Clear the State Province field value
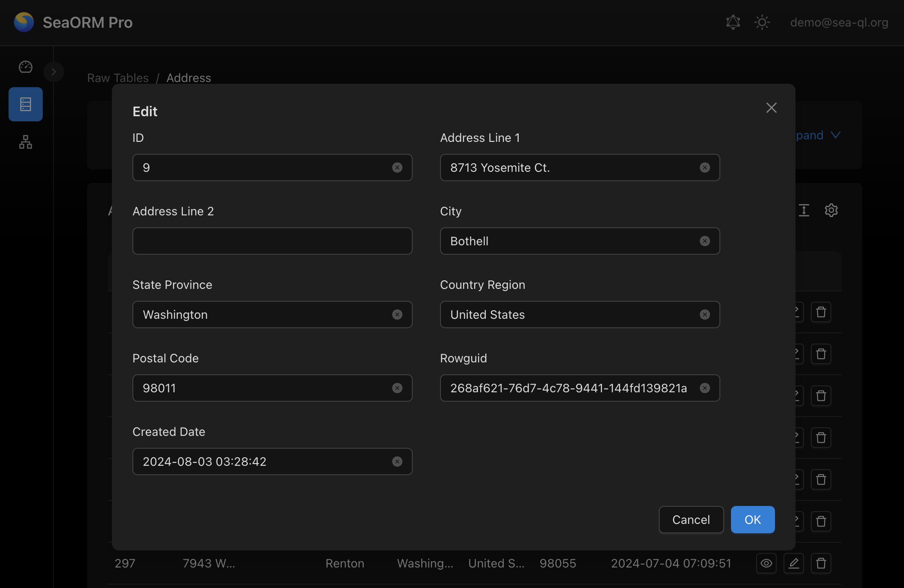 point(397,315)
